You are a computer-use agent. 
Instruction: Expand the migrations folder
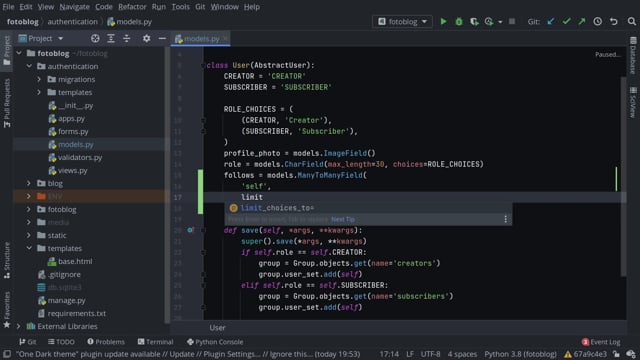[39, 79]
